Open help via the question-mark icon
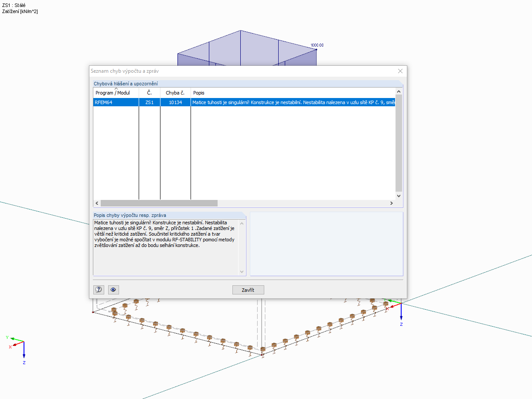 [x=98, y=289]
